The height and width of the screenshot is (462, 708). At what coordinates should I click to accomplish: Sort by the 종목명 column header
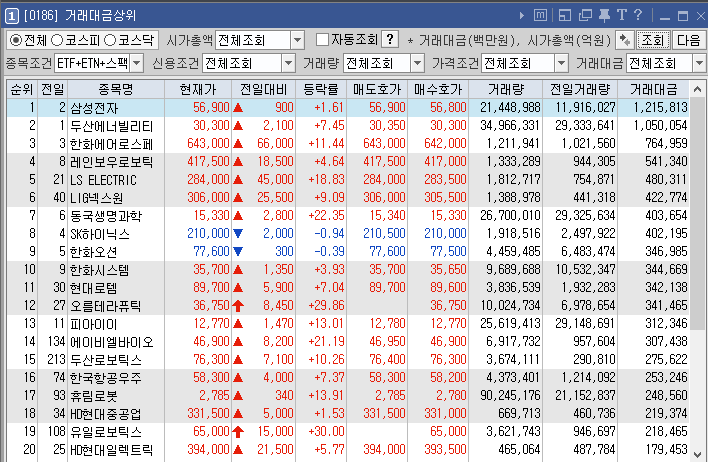pos(116,89)
